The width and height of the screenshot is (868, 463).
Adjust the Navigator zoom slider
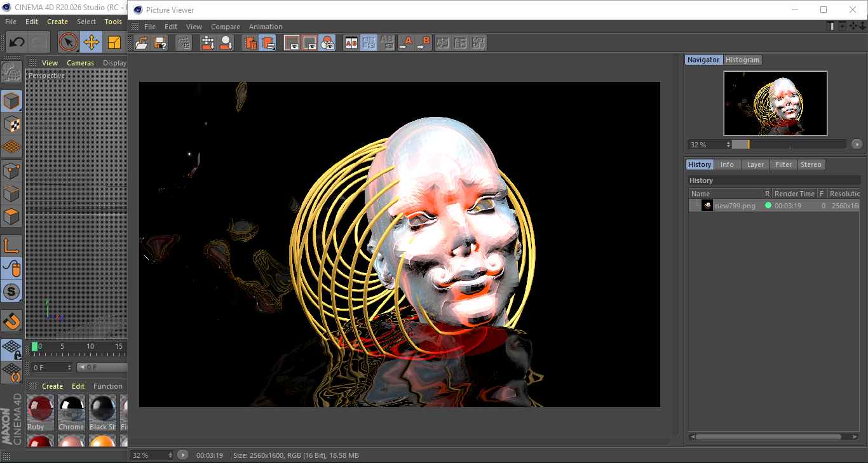tap(789, 145)
